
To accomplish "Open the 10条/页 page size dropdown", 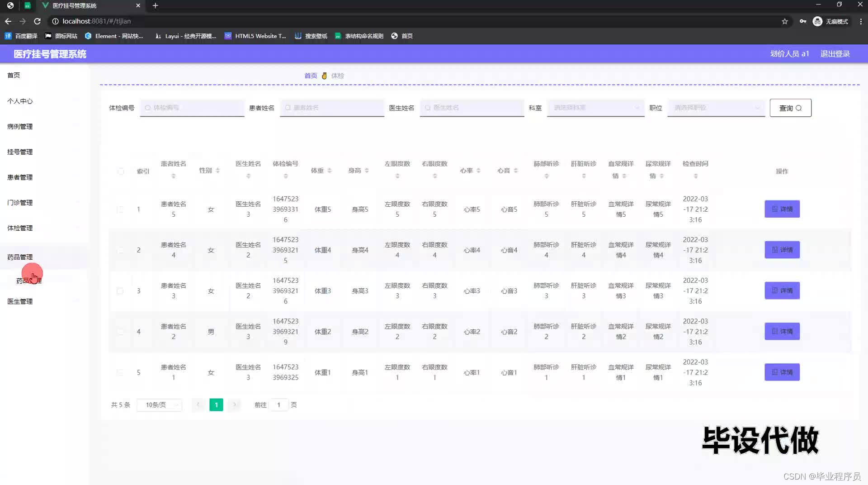I will pyautogui.click(x=159, y=405).
